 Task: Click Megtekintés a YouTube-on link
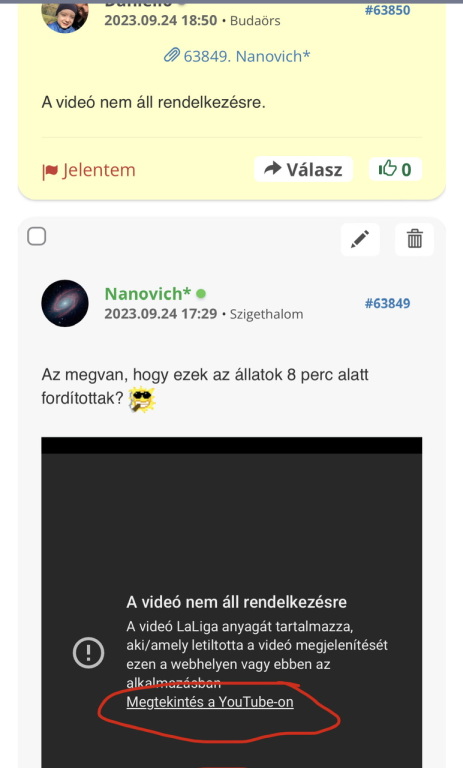tap(210, 702)
